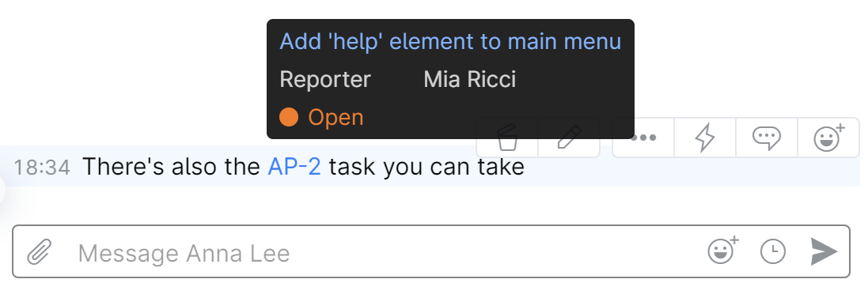
Task: Edit the message using pencil icon
Action: click(x=569, y=138)
